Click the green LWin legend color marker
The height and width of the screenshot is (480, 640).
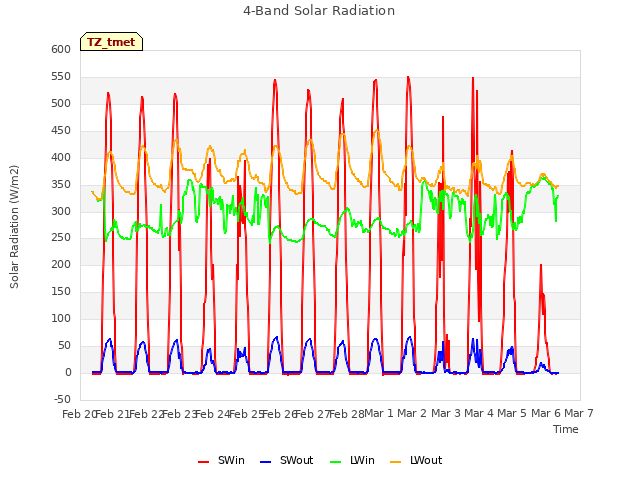pyautogui.click(x=335, y=462)
